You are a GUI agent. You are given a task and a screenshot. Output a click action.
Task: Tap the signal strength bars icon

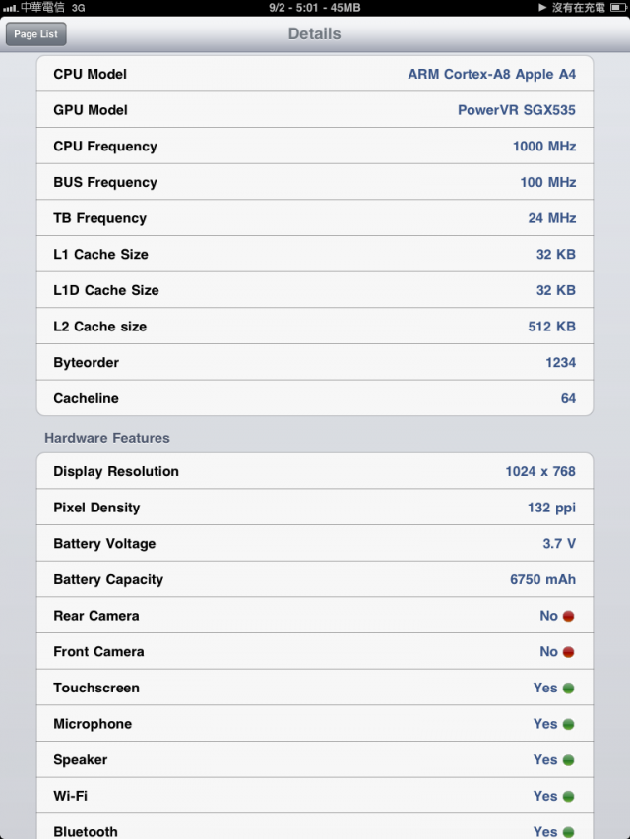tap(10, 8)
